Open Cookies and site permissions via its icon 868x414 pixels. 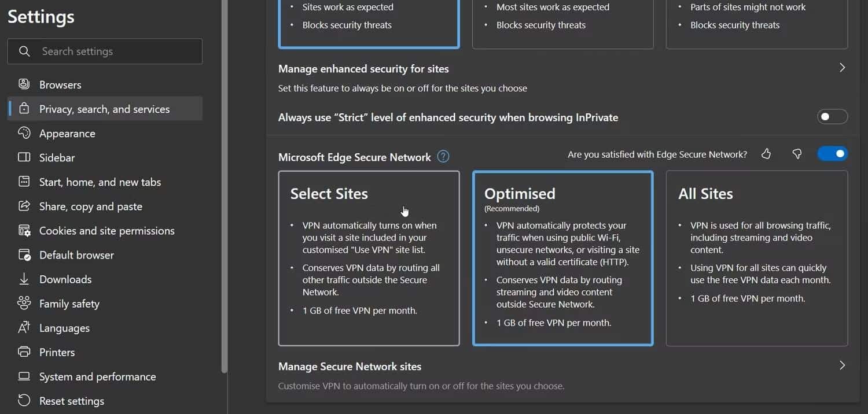[x=24, y=230]
